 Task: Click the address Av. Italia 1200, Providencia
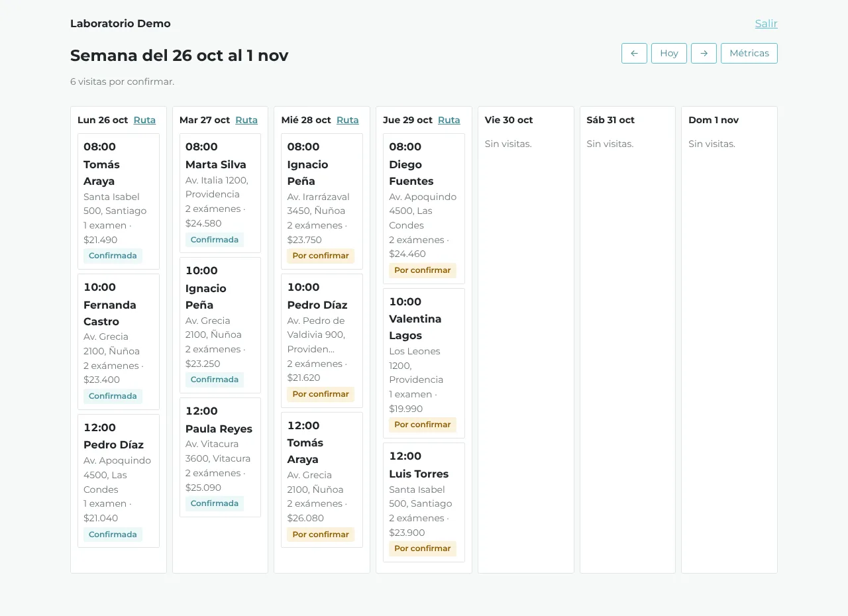217,187
